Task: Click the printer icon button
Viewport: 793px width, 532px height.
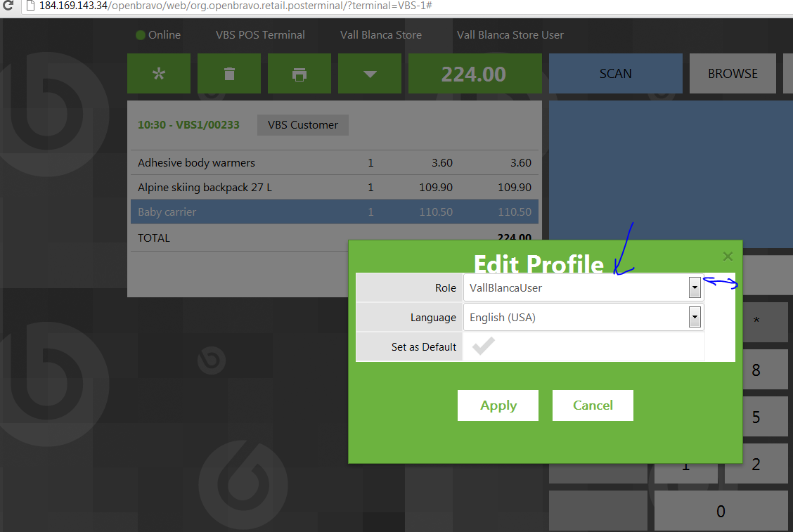Action: pyautogui.click(x=299, y=74)
